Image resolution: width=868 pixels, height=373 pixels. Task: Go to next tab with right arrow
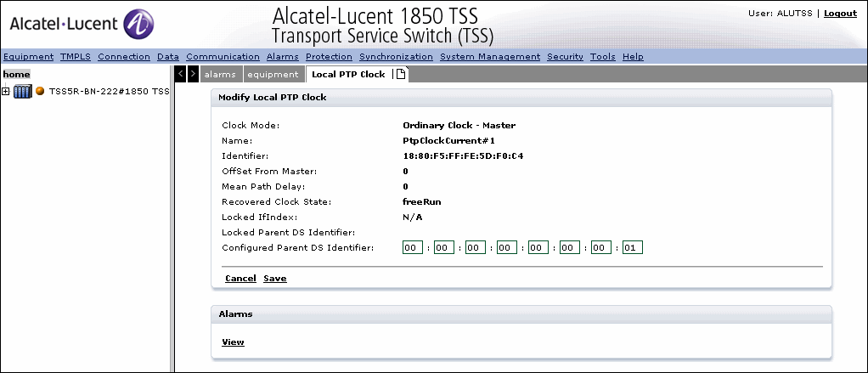tap(193, 74)
